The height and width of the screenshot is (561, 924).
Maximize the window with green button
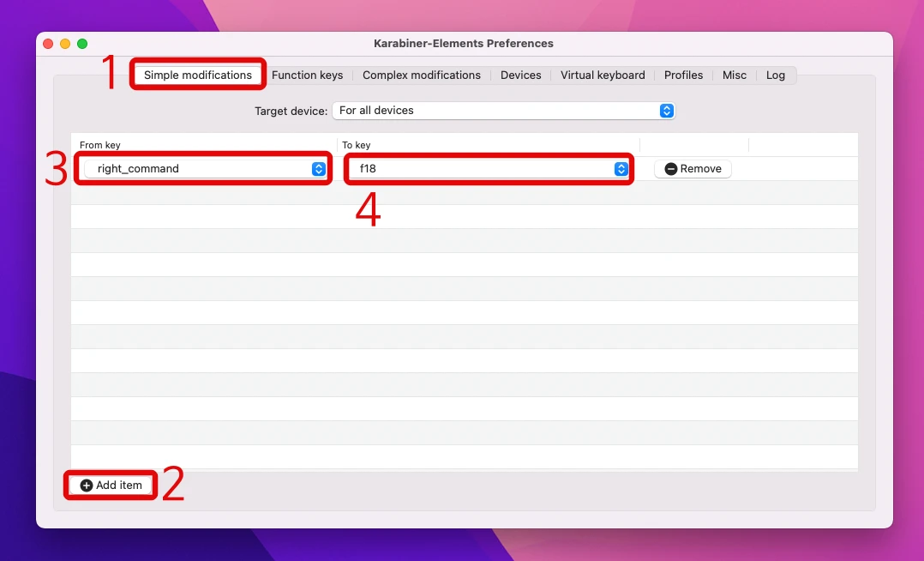click(82, 44)
